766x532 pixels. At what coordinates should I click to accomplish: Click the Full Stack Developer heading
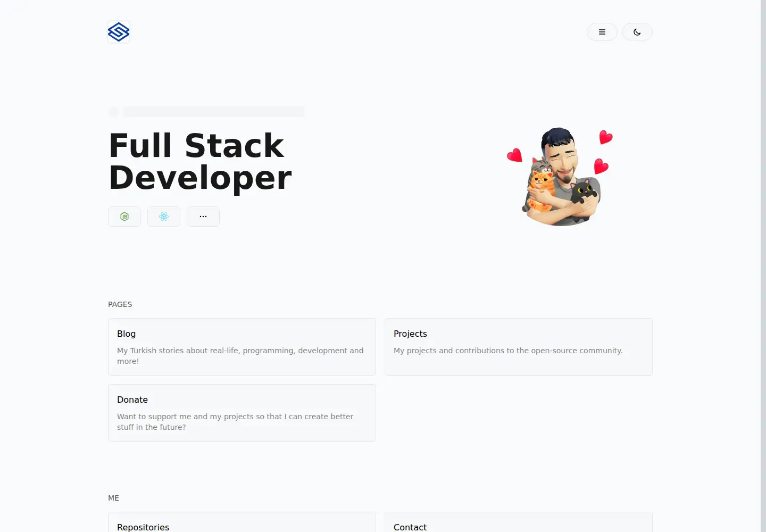pyautogui.click(x=200, y=161)
